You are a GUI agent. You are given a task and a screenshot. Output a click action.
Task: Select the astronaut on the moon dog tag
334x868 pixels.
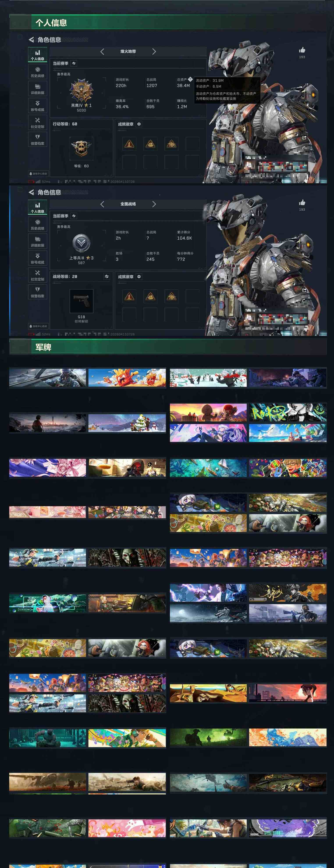[x=208, y=613]
